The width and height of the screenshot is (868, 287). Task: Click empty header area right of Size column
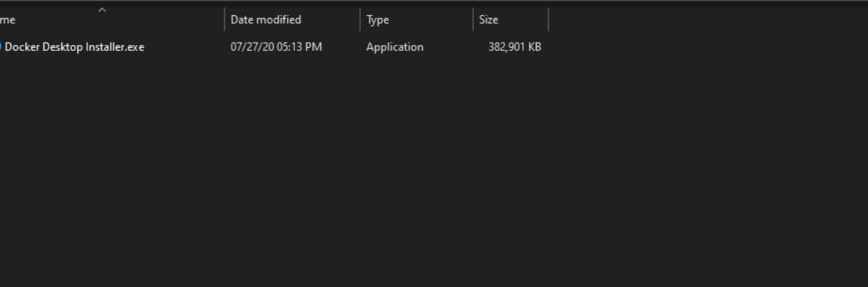pos(709,20)
